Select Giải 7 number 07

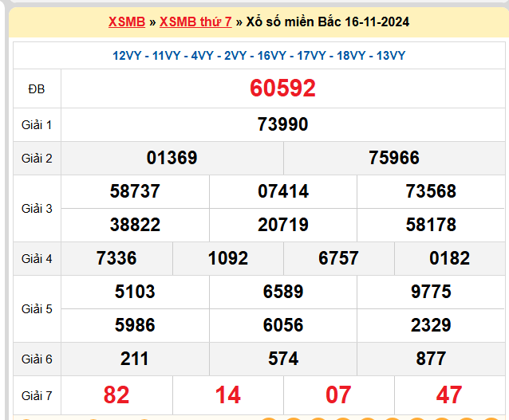point(338,395)
